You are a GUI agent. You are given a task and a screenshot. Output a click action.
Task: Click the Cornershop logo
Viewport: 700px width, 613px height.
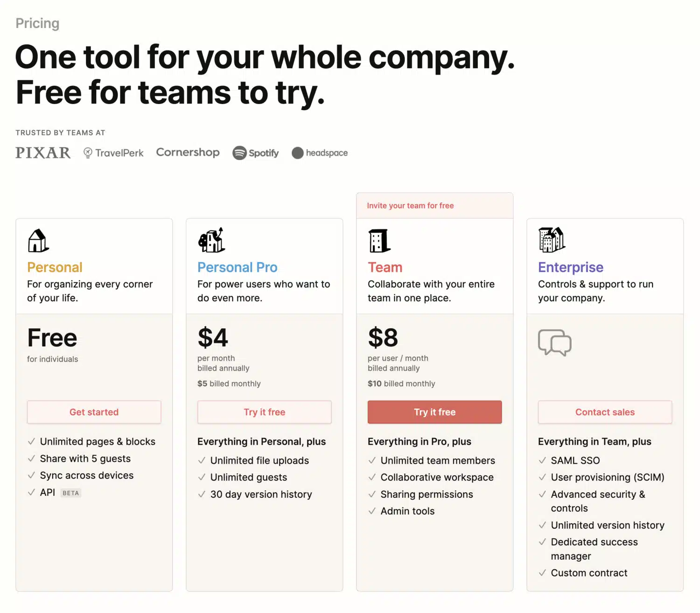(x=188, y=153)
